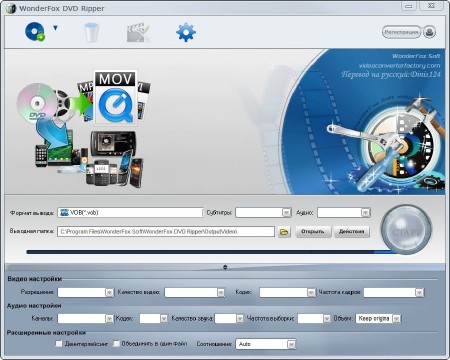This screenshot has width=450, height=360.
Task: Click the user account icon beside registration
Action: tap(430, 32)
